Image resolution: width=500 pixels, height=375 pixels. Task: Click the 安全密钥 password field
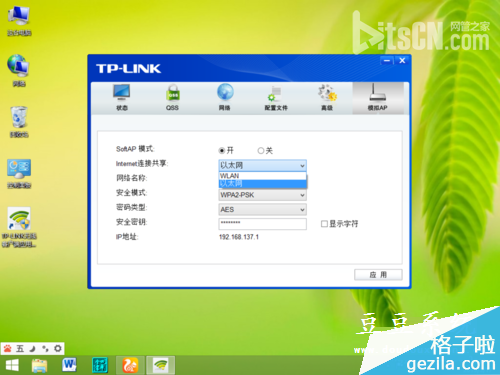coord(263,224)
